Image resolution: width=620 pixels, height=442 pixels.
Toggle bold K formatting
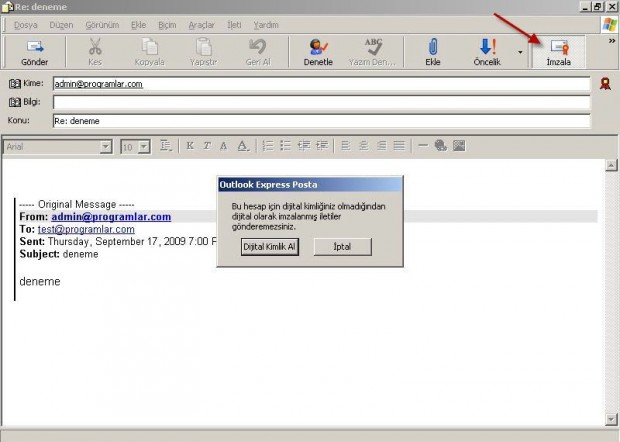click(190, 146)
